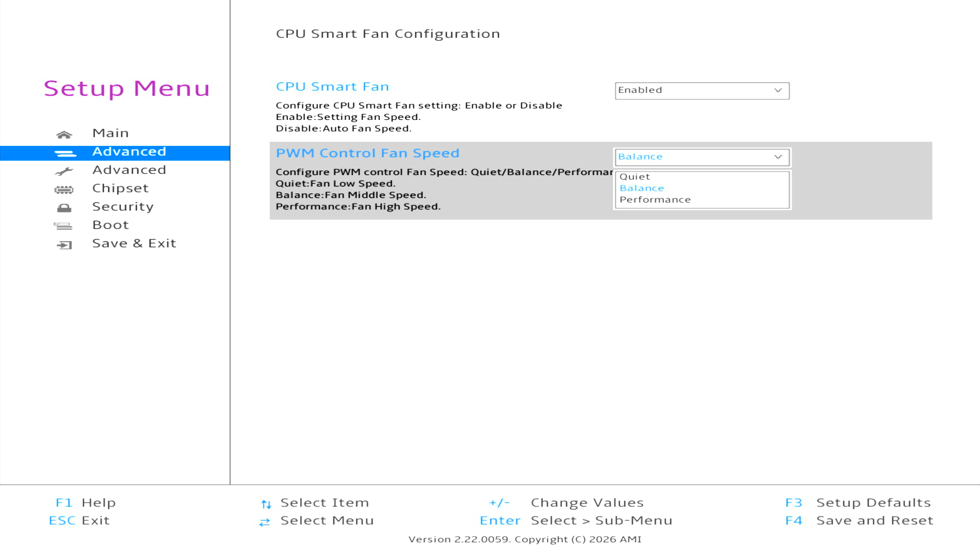Click the Save & Exit arrow icon

tap(64, 245)
